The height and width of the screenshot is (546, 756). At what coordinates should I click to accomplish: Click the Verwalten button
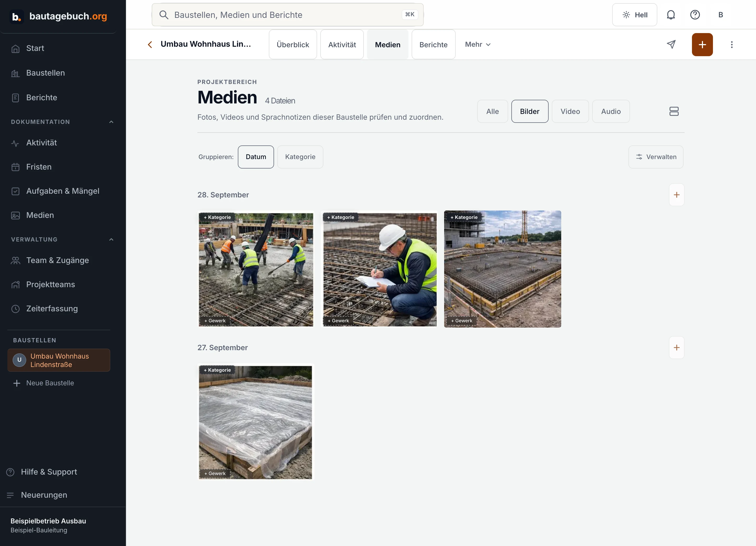tap(656, 157)
